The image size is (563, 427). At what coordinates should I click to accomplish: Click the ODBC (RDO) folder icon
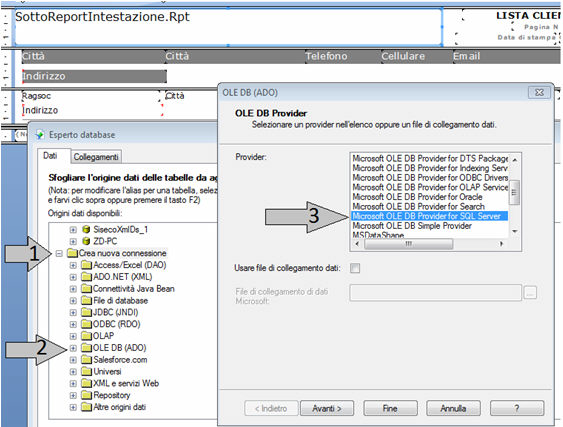click(x=87, y=324)
